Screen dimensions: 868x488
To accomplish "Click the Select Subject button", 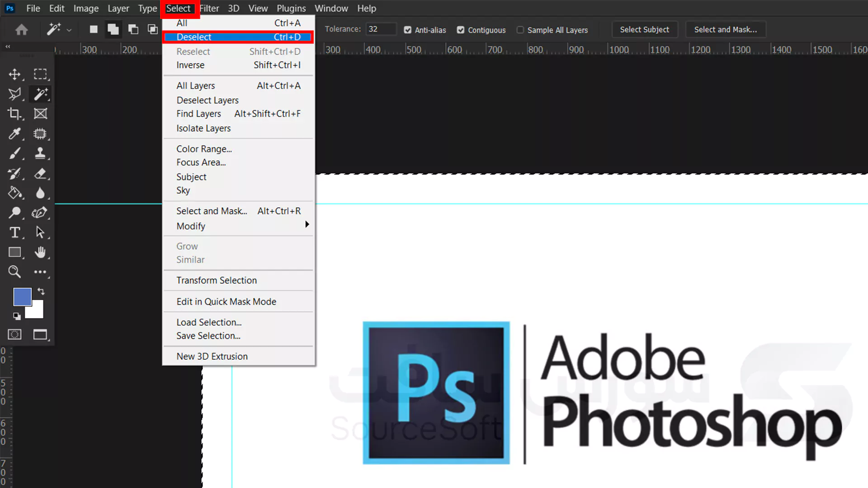I will coord(645,29).
